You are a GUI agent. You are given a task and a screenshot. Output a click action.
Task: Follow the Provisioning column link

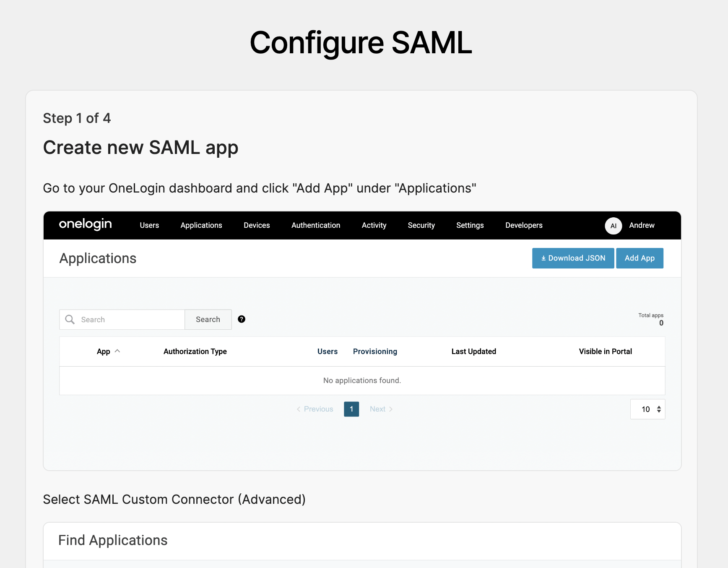pos(375,352)
